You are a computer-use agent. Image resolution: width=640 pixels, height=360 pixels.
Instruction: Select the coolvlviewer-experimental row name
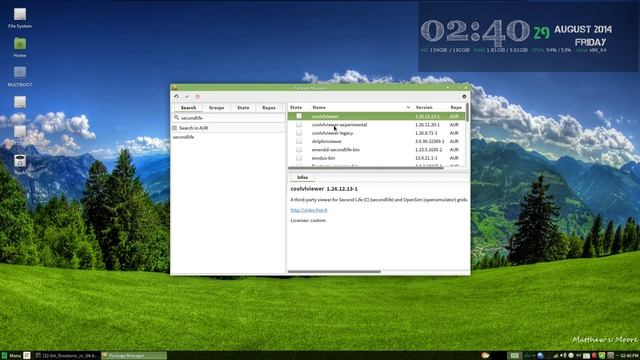(339, 124)
